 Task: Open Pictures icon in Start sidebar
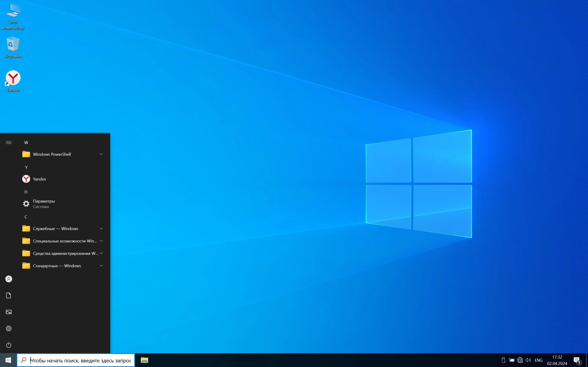click(x=9, y=312)
